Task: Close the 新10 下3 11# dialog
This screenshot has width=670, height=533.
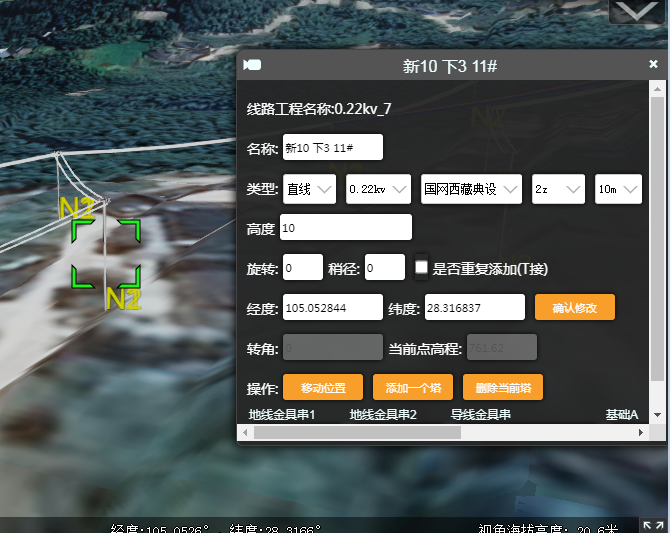Action: pyautogui.click(x=653, y=64)
